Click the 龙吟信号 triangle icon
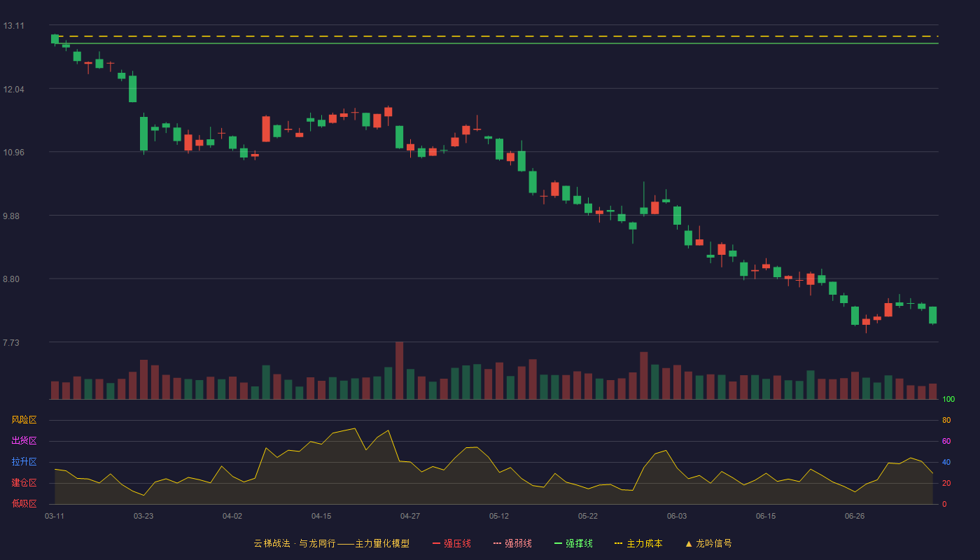 [x=689, y=543]
